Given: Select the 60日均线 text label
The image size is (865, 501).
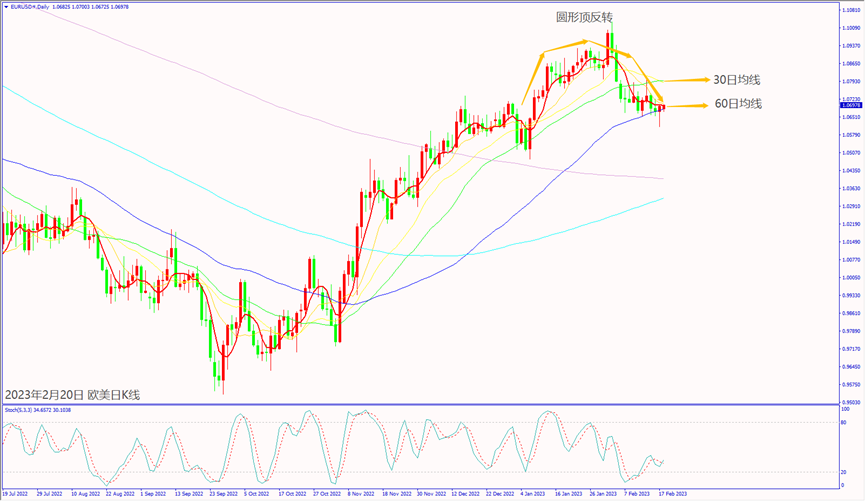Looking at the screenshot, I should point(737,103).
